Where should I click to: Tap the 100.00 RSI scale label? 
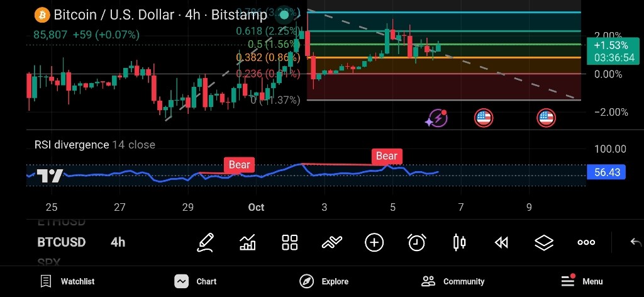click(611, 149)
